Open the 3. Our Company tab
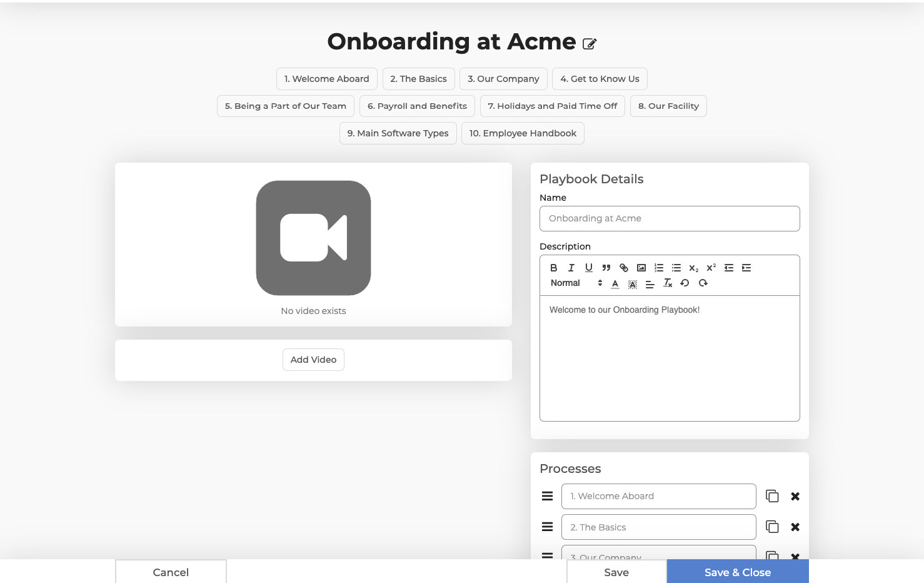924x583 pixels. 504,79
